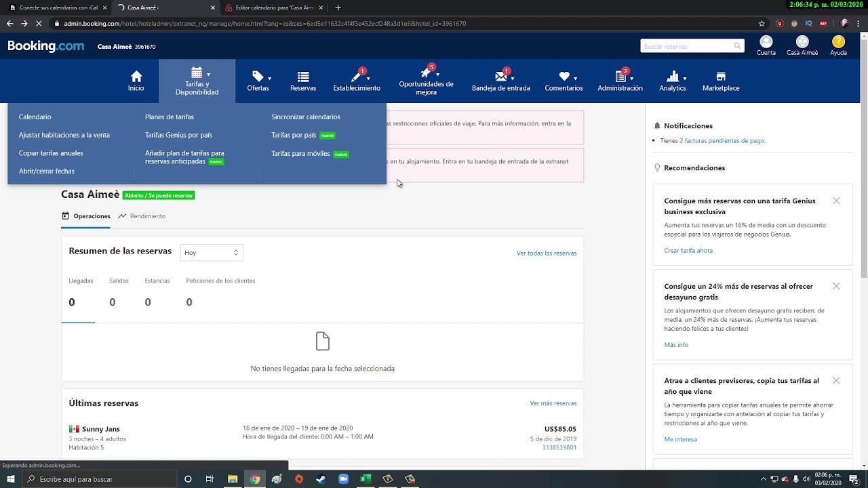Open Excel from the taskbar

(x=366, y=479)
